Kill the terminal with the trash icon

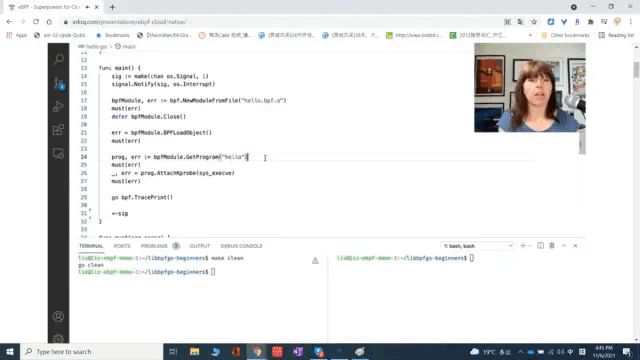coord(552,246)
